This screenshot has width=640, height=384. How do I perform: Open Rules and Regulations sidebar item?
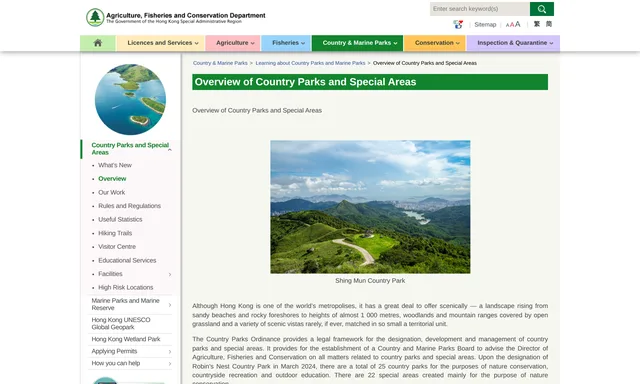tap(129, 206)
